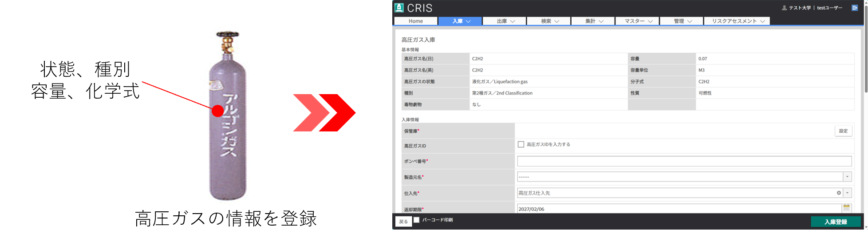This screenshot has height=242, width=868.
Task: Click the 返却期限 date field 2027/02/06
Action: click(679, 209)
